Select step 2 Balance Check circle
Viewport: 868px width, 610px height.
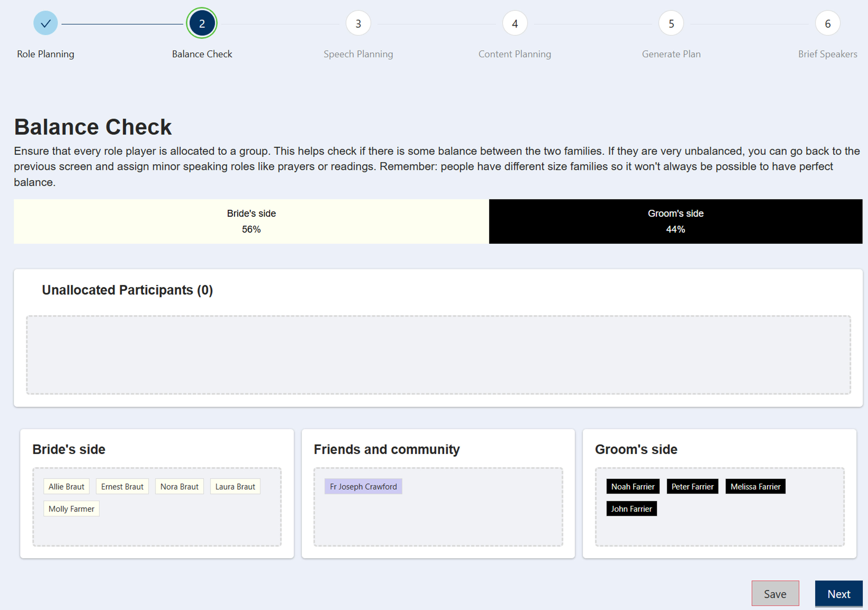point(202,24)
